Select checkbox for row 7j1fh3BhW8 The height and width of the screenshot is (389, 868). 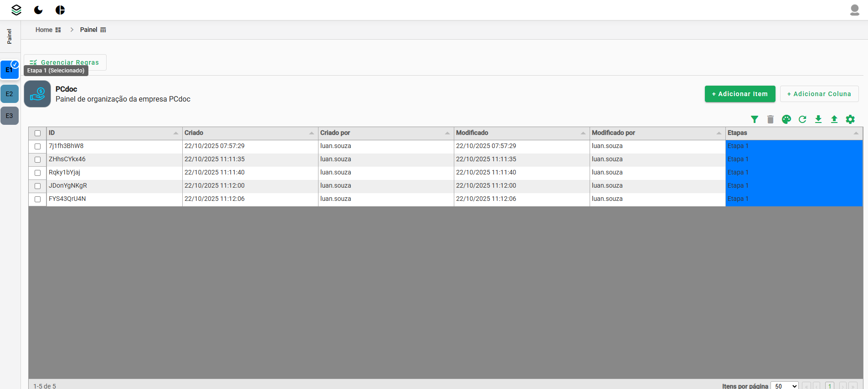pyautogui.click(x=38, y=147)
